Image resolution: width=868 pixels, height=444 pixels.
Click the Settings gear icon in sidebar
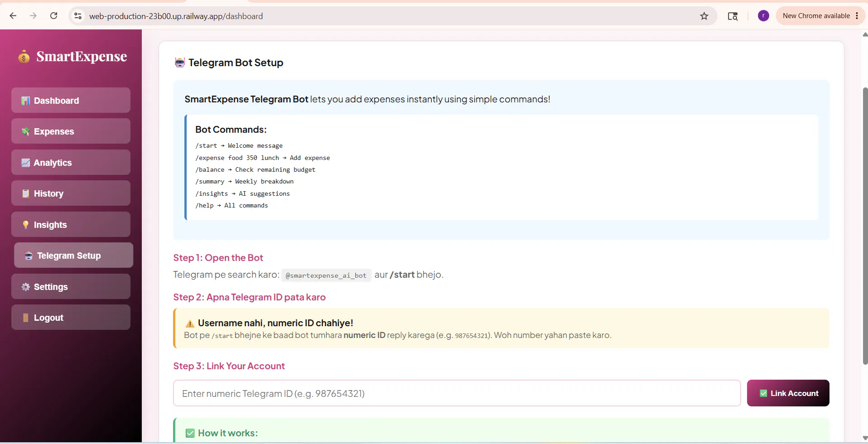coord(26,287)
